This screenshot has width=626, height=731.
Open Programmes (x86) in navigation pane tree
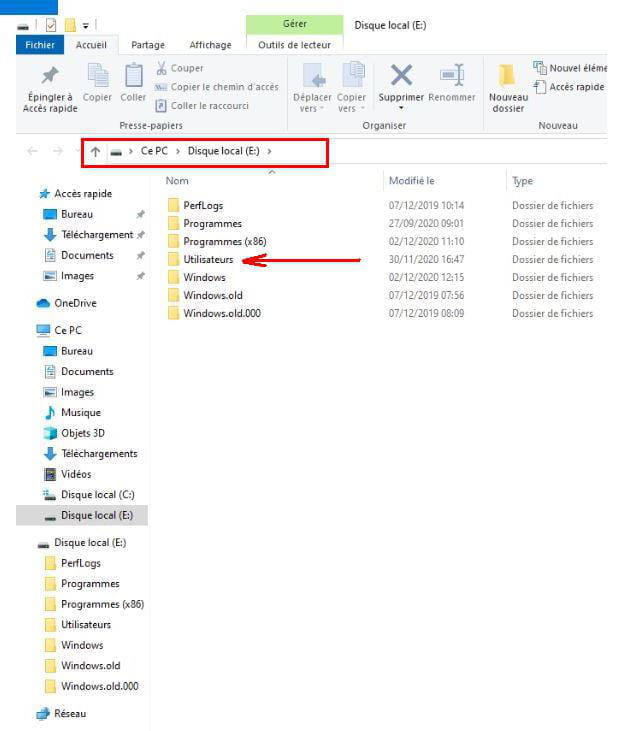point(102,604)
